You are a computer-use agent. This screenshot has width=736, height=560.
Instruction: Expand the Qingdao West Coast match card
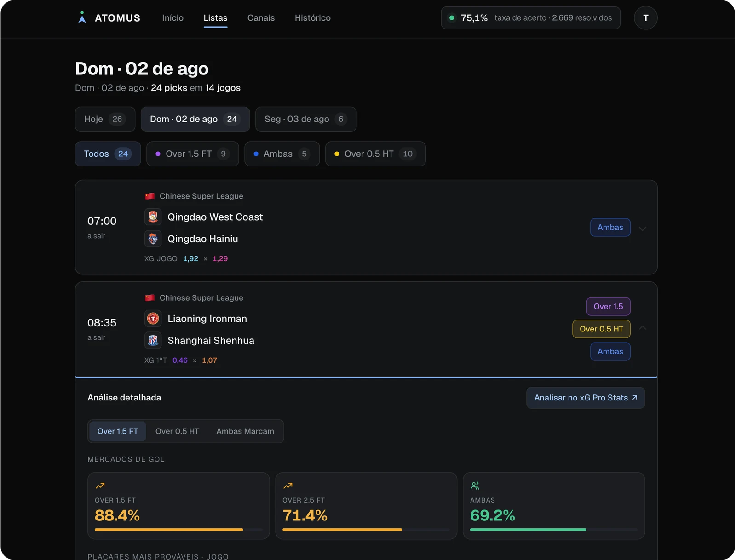(643, 229)
